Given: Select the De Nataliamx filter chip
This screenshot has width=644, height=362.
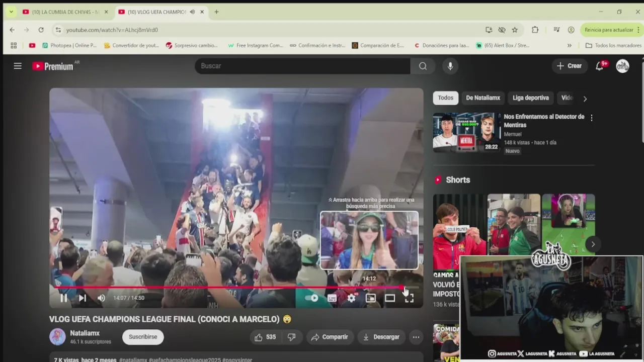Looking at the screenshot, I should [483, 98].
